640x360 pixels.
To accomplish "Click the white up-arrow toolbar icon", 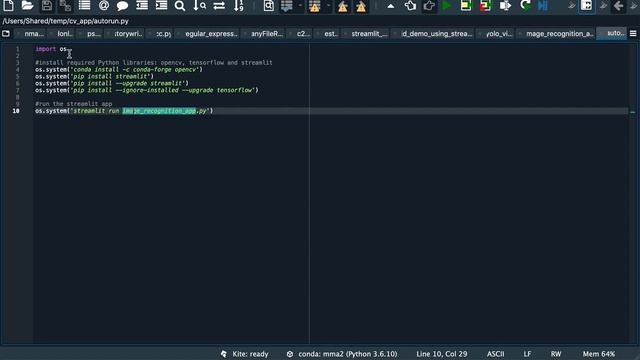I will pyautogui.click(x=391, y=6).
